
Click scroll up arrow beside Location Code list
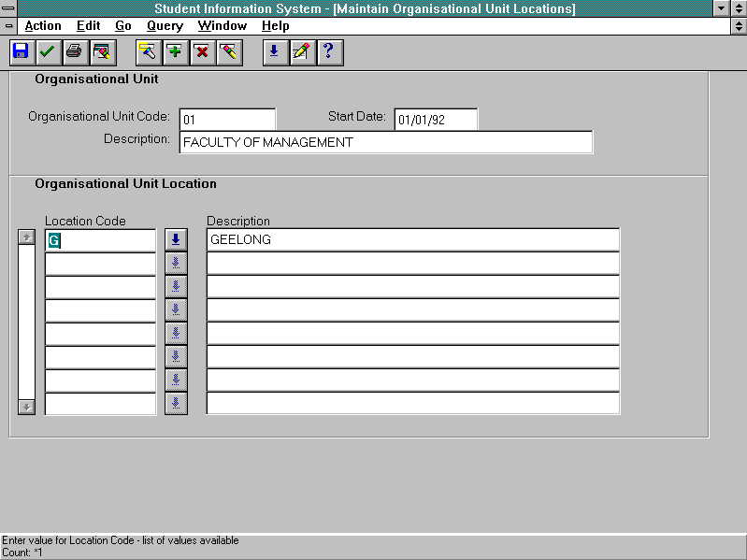coord(27,237)
